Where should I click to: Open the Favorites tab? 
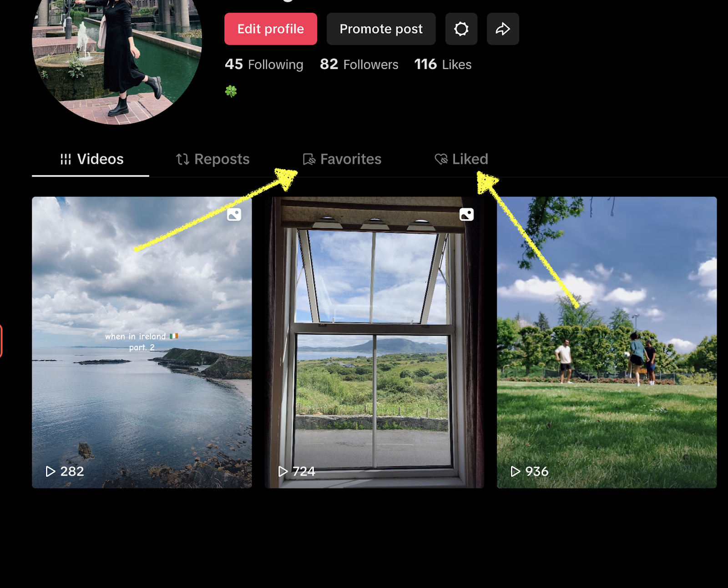coord(342,159)
